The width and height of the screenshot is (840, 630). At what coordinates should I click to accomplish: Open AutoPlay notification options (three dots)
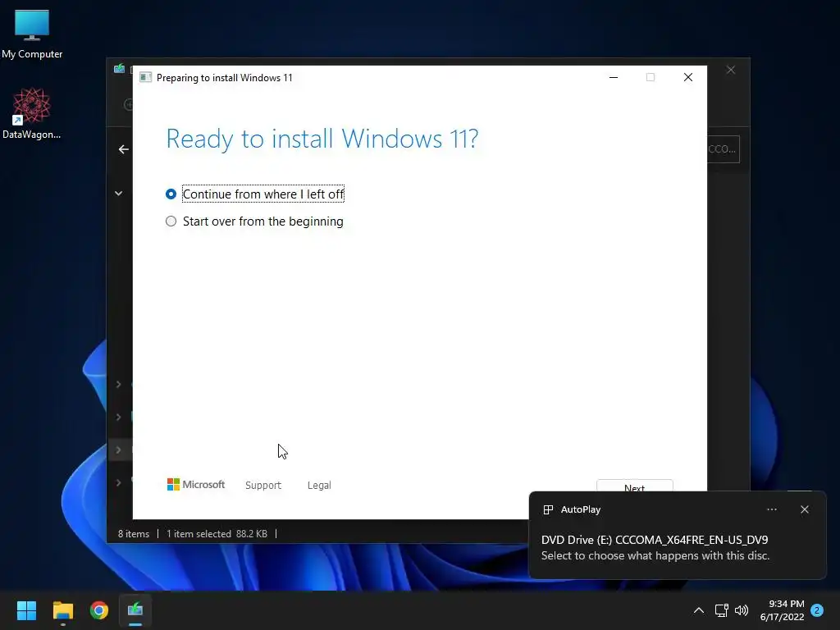(771, 509)
